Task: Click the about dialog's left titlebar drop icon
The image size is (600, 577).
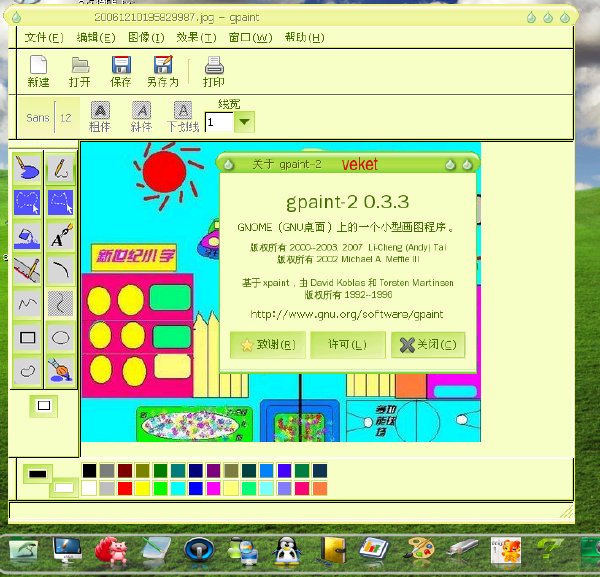Action: coord(228,165)
